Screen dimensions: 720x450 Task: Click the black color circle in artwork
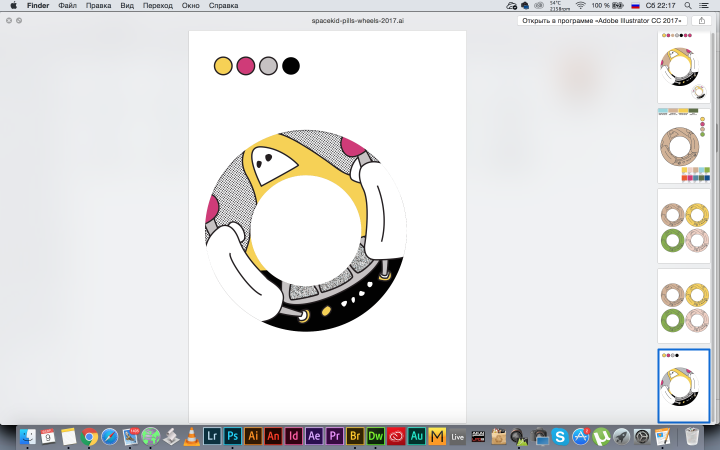(291, 66)
